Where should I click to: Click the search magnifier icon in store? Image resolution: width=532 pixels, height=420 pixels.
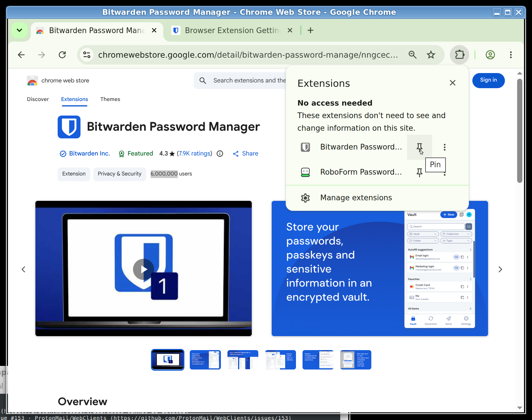click(x=203, y=81)
